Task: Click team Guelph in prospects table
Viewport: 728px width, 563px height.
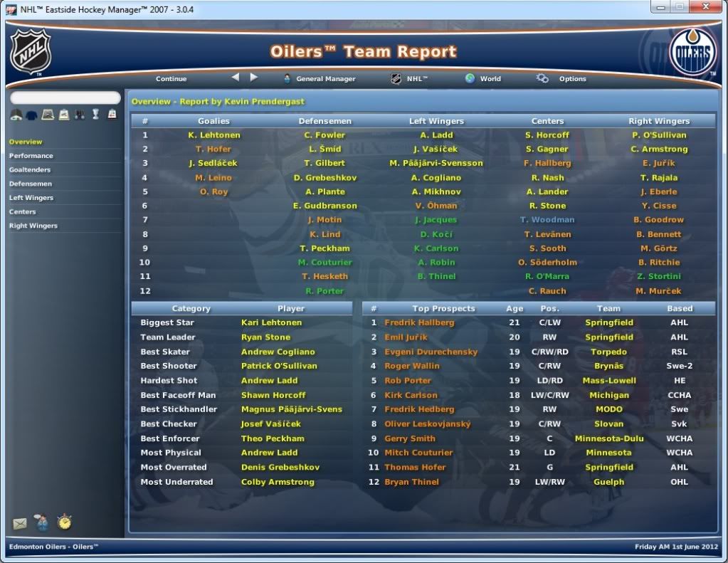Action: [608, 482]
